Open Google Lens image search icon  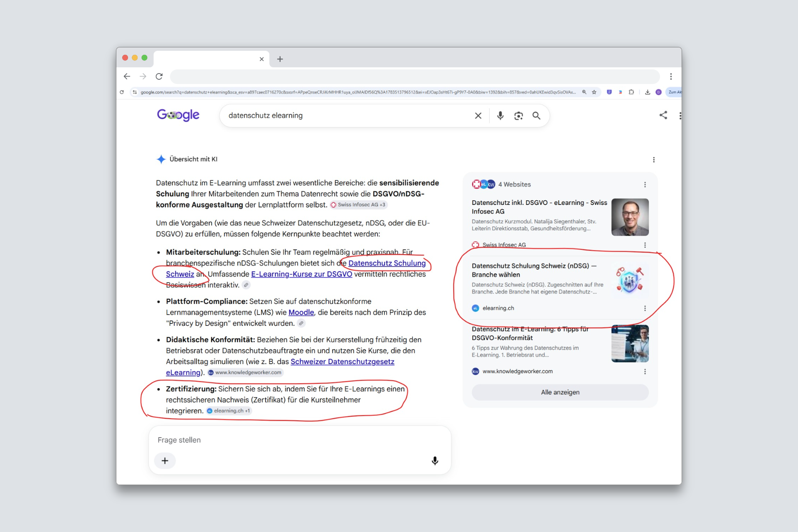click(x=518, y=116)
